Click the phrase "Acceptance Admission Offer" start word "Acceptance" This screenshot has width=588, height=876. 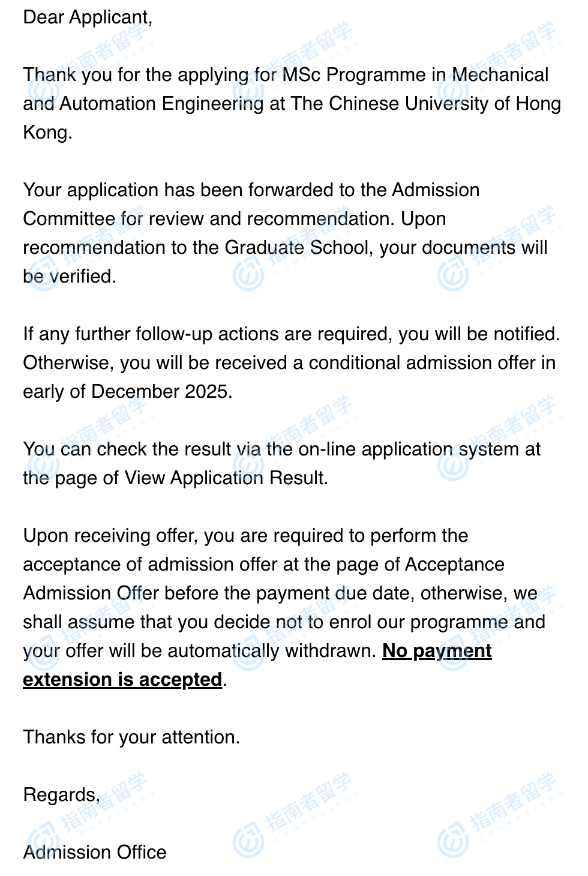454,565
